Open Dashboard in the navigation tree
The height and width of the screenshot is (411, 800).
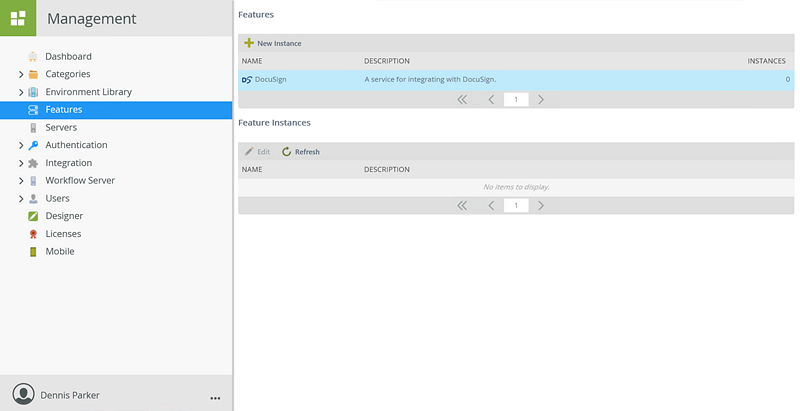[68, 57]
